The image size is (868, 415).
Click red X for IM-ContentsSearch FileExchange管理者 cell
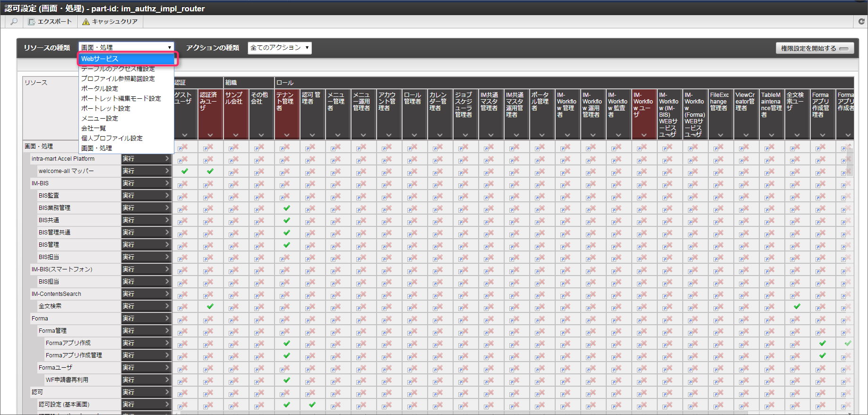pyautogui.click(x=721, y=294)
